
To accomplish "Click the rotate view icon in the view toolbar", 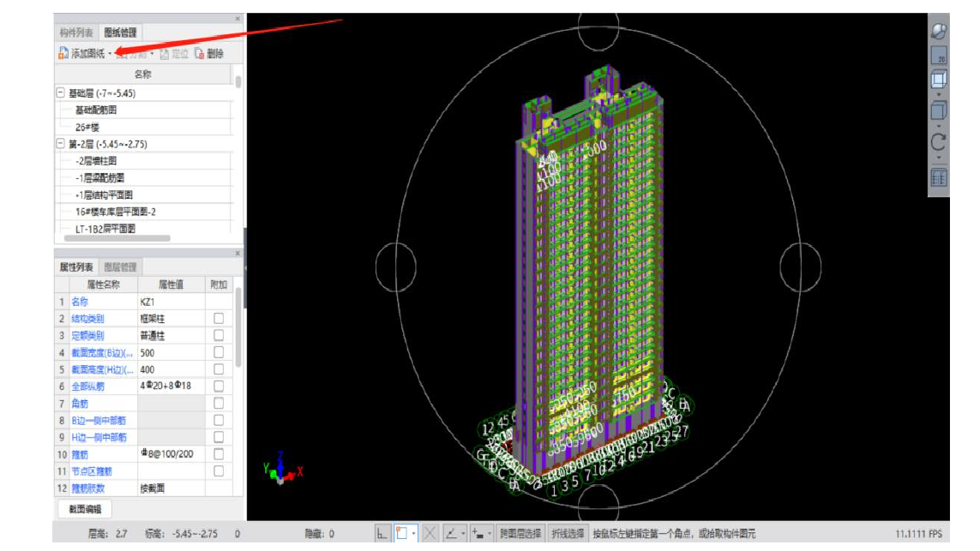I will (939, 142).
